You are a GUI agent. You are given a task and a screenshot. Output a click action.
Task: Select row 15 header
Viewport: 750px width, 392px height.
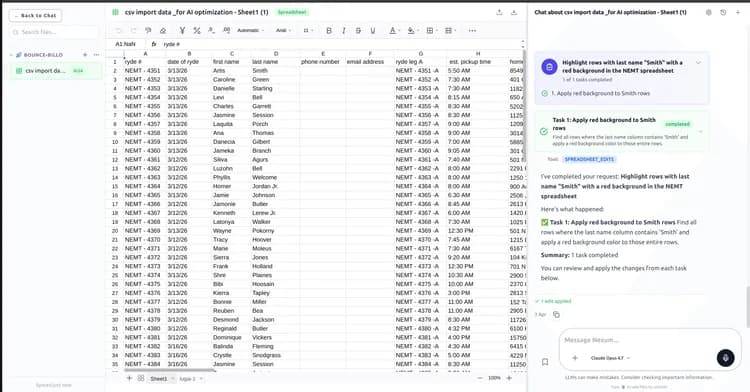[x=115, y=186]
